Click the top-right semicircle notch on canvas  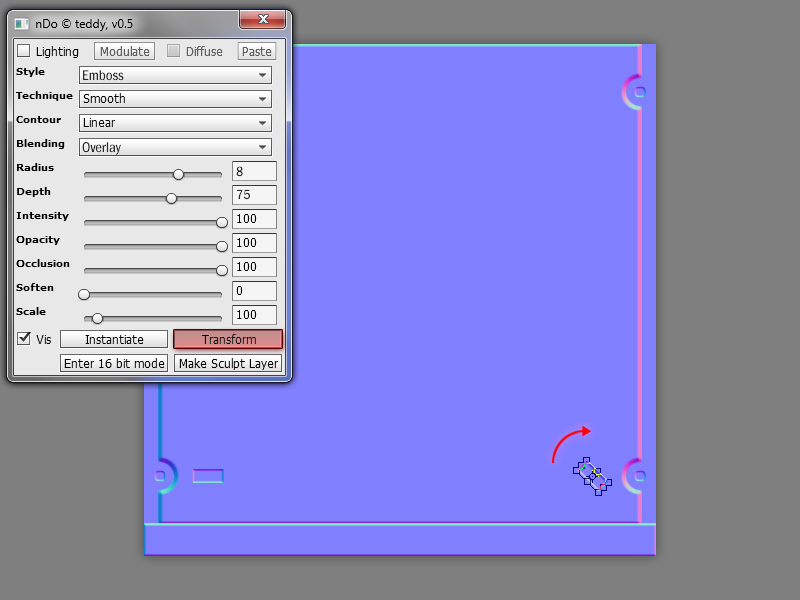tap(633, 92)
